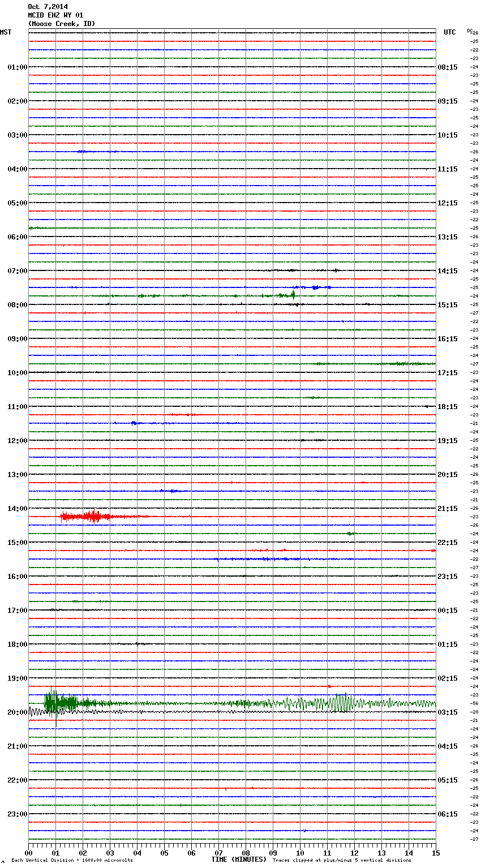Click the blue noise burst at 15:30 MST trace
Image resolution: width=481 pixels, height=868 pixels.
tap(272, 559)
